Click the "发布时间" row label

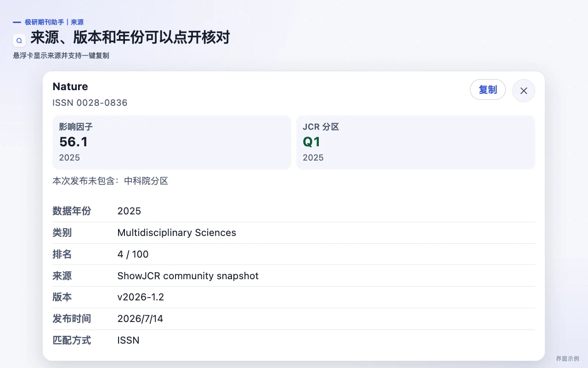[72, 319]
